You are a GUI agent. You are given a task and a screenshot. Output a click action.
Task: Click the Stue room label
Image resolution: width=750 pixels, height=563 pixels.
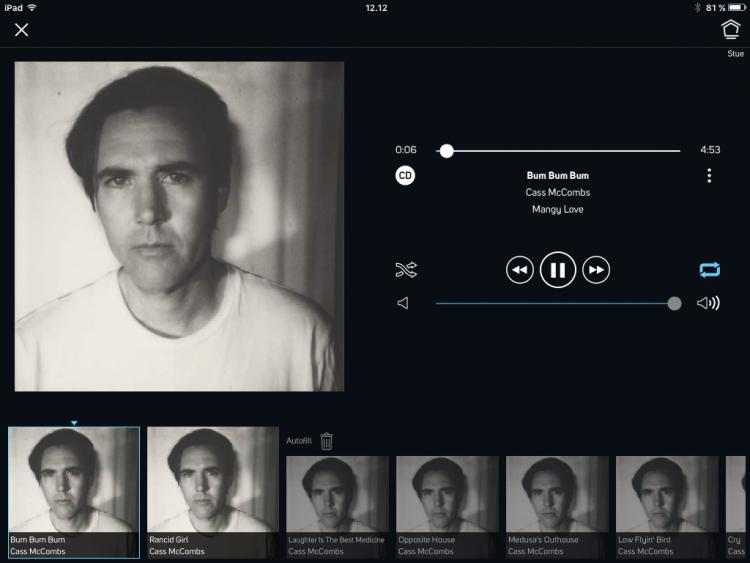[x=736, y=54]
